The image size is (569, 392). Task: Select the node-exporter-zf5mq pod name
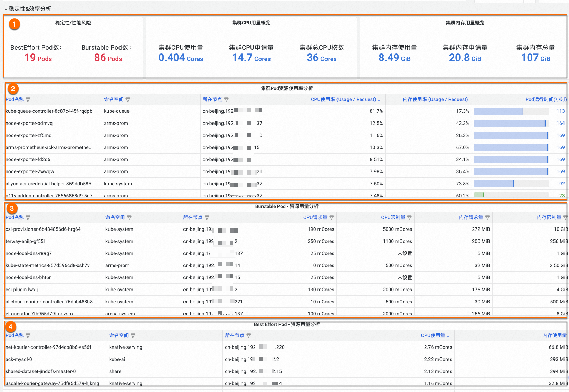pyautogui.click(x=29, y=136)
